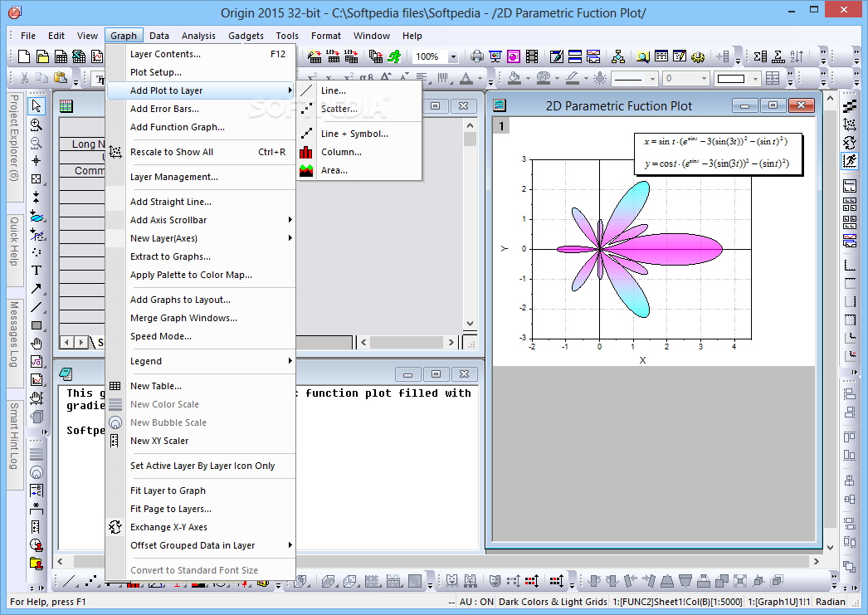Open the Format menu

pyautogui.click(x=325, y=36)
